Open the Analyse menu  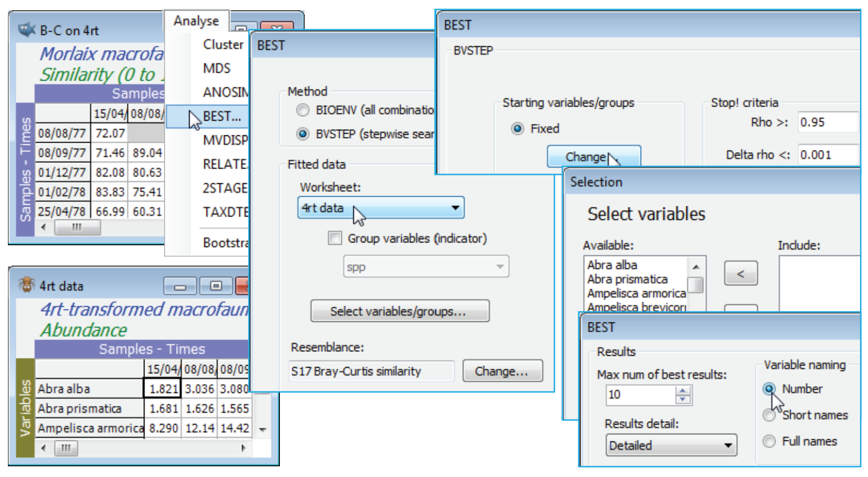[x=196, y=21]
